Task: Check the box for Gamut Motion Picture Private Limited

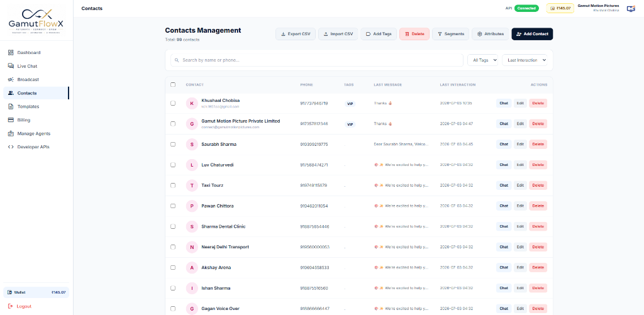Action: [173, 124]
